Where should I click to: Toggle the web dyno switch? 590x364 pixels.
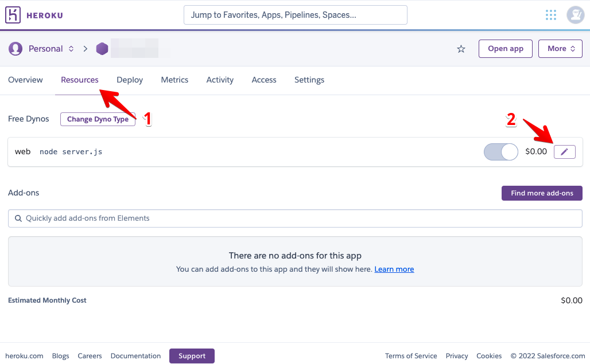[x=501, y=152]
